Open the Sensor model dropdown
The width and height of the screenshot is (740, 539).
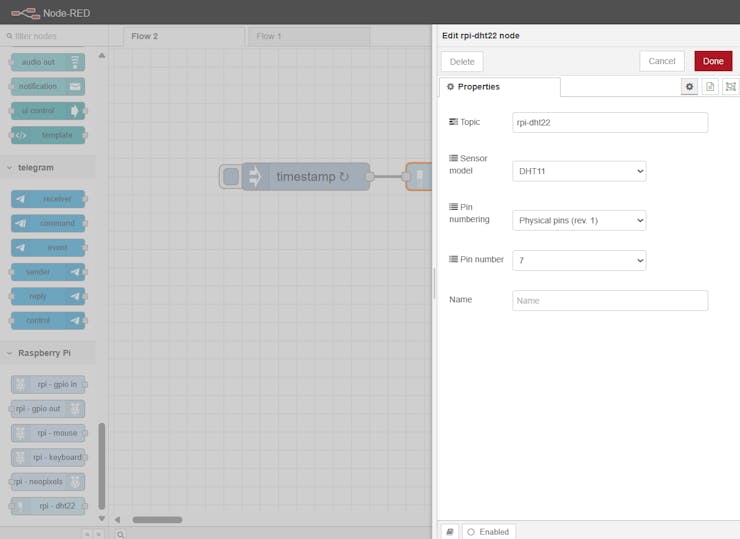[579, 171]
